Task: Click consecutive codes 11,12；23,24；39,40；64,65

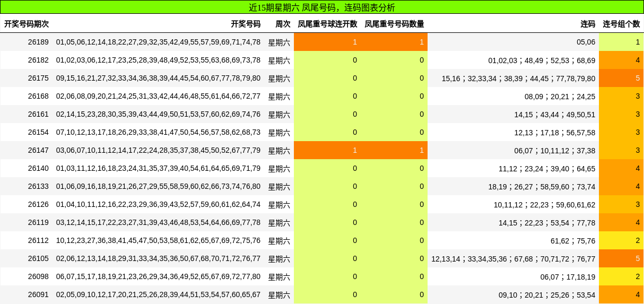Action: (547, 168)
